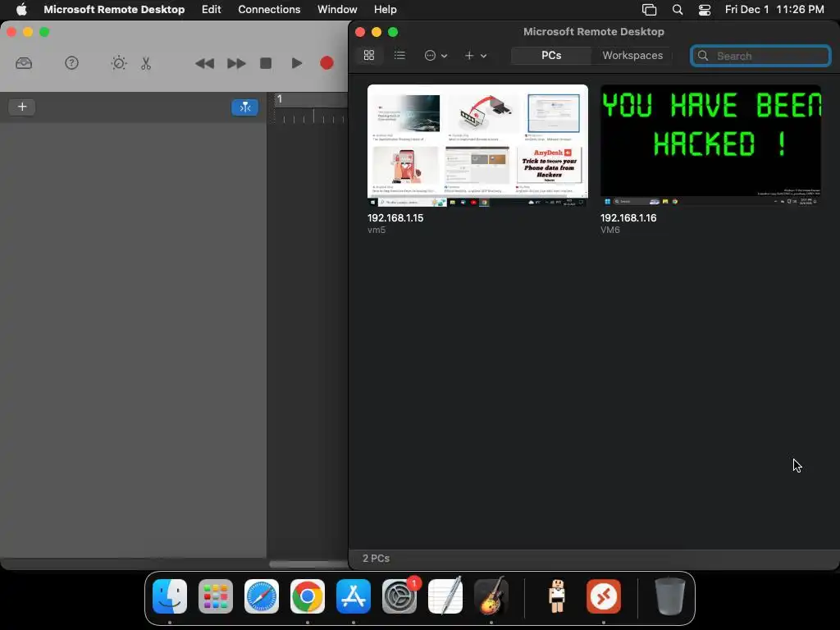Open the Library tray icon in GarageBand window
This screenshot has height=630, width=840.
pyautogui.click(x=24, y=63)
